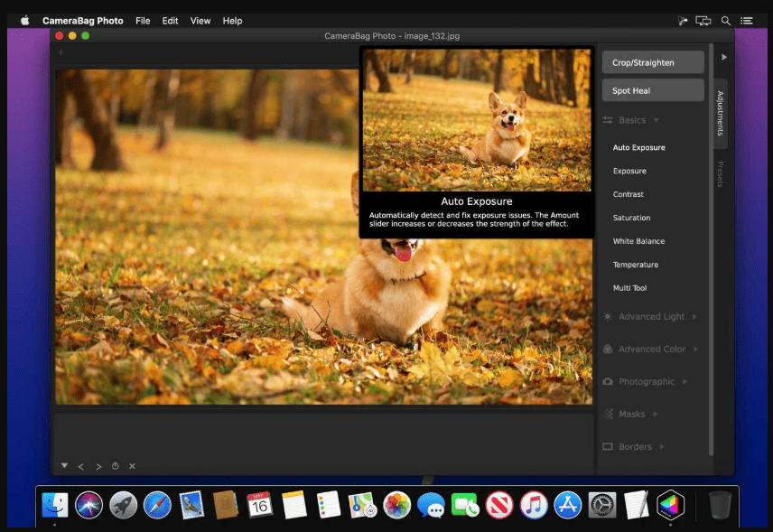Collapse the Basics section arrow
This screenshot has width=773, height=532.
tap(656, 120)
